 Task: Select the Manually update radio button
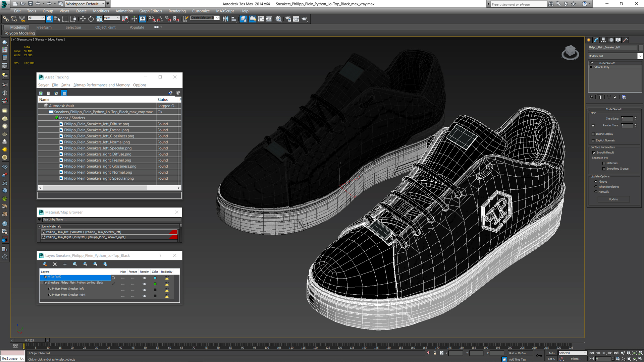(596, 192)
